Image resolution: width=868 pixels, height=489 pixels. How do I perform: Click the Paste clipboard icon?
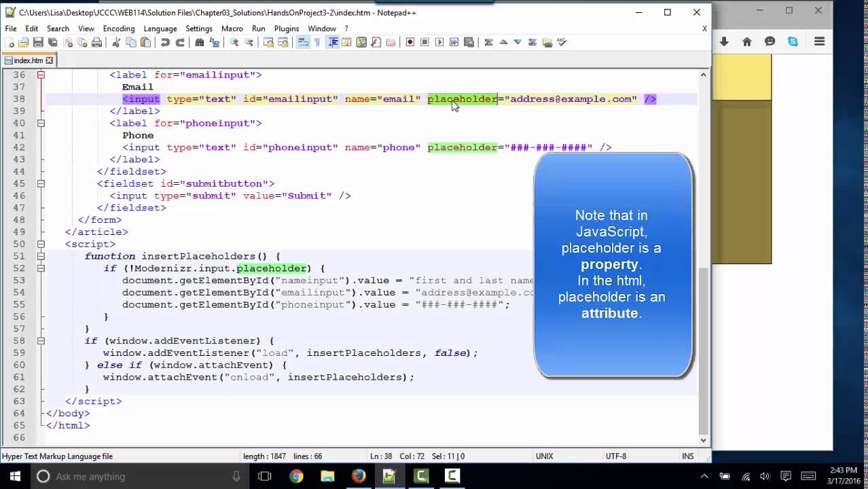(x=145, y=42)
